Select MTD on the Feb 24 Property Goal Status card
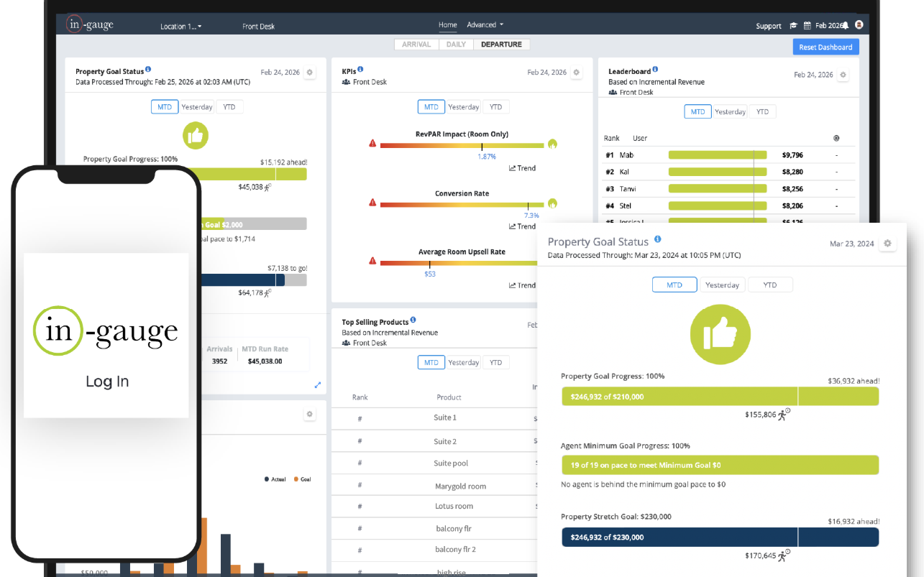Screen dimensions: 924x577 pos(165,107)
